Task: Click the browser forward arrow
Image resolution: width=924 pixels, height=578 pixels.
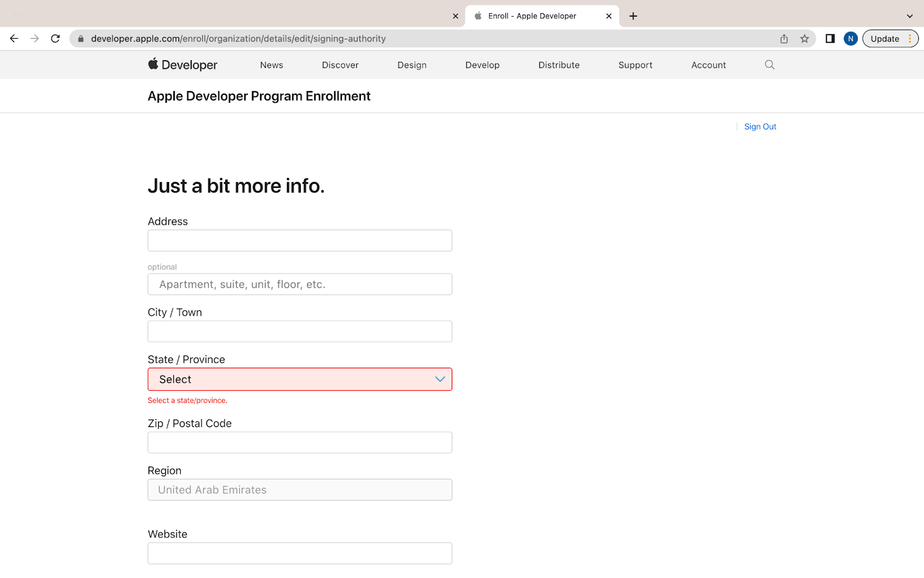Action: pyautogui.click(x=35, y=39)
